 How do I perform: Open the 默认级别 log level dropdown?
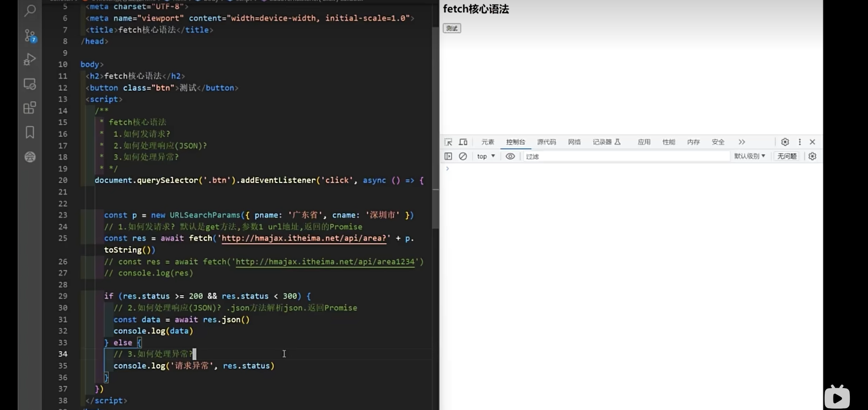point(750,156)
